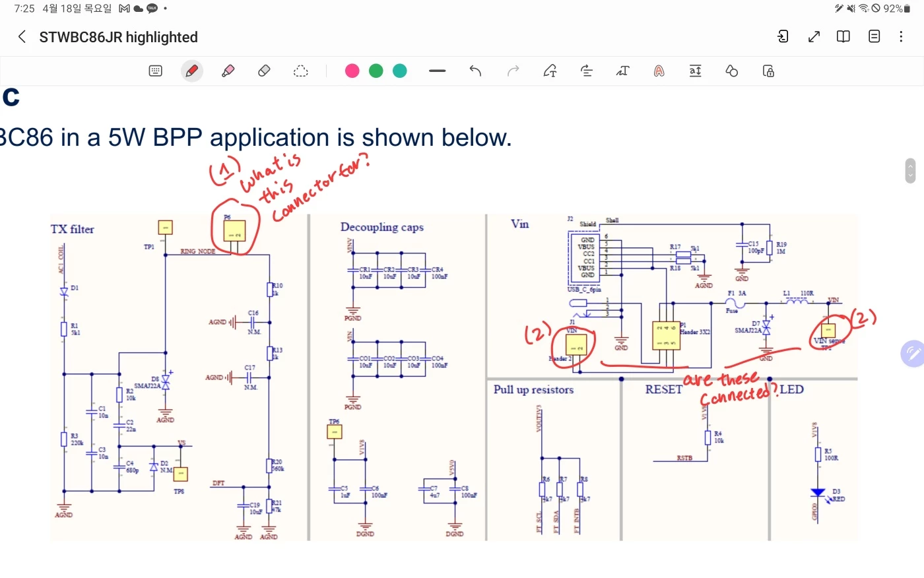Pick the teal pen color

coord(400,71)
